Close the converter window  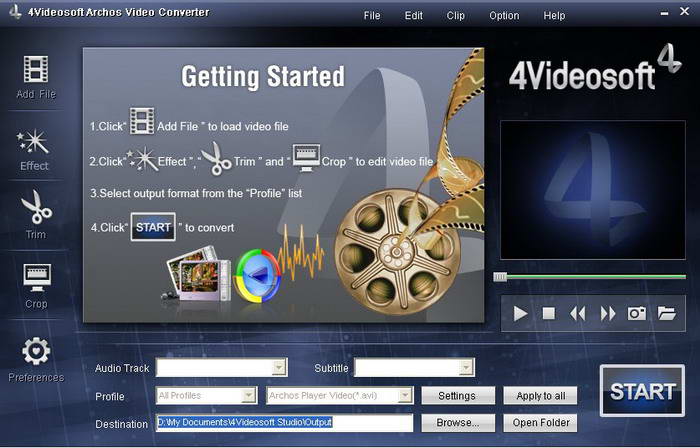coord(684,11)
